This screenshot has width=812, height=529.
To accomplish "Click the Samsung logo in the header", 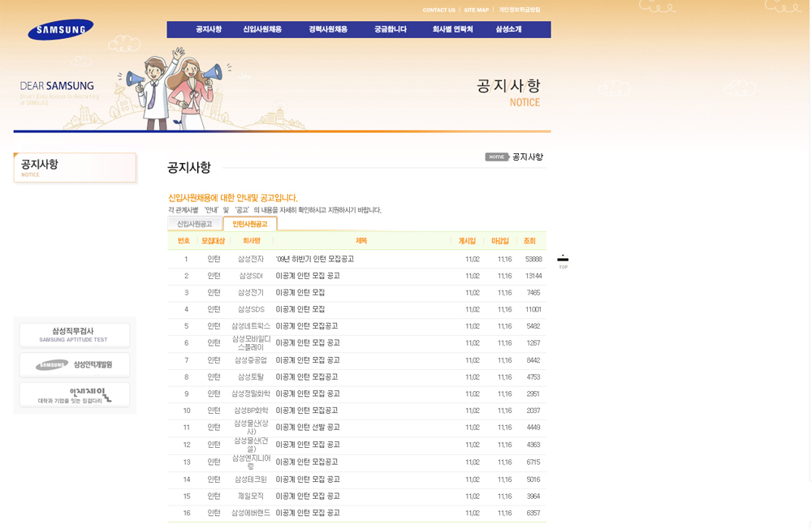I will click(61, 30).
